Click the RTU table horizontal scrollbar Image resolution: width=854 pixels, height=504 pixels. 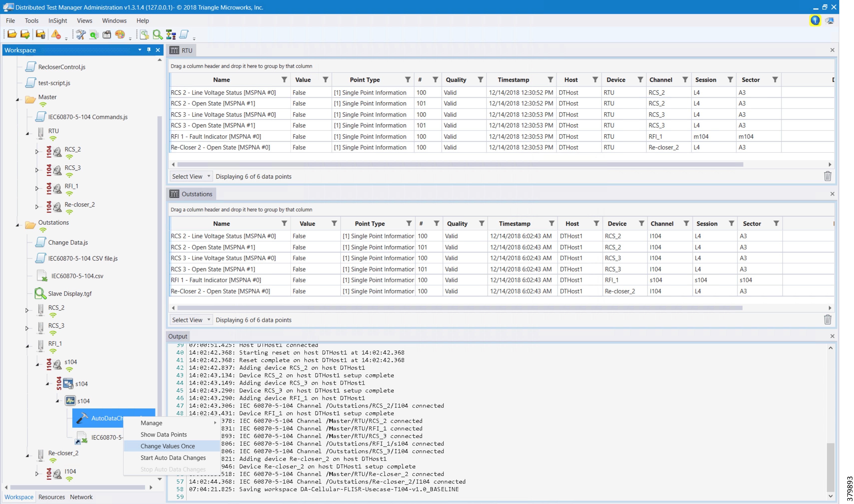tap(460, 164)
